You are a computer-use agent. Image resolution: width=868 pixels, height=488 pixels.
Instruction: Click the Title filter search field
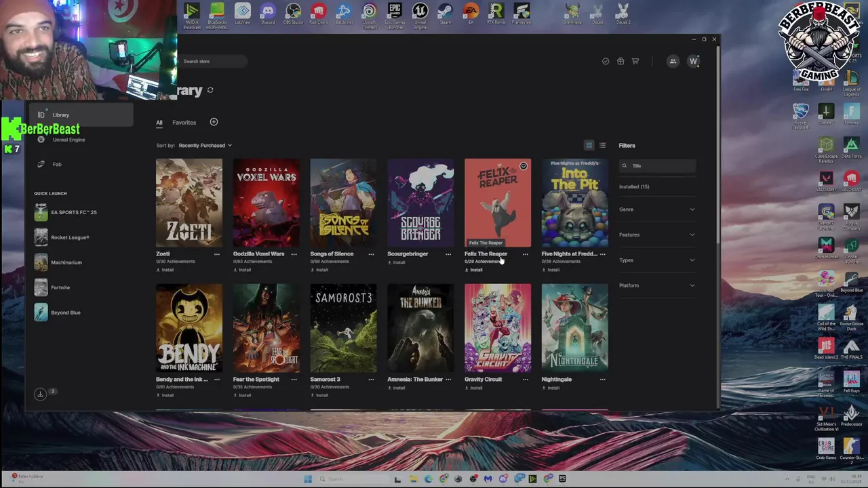[x=657, y=166]
